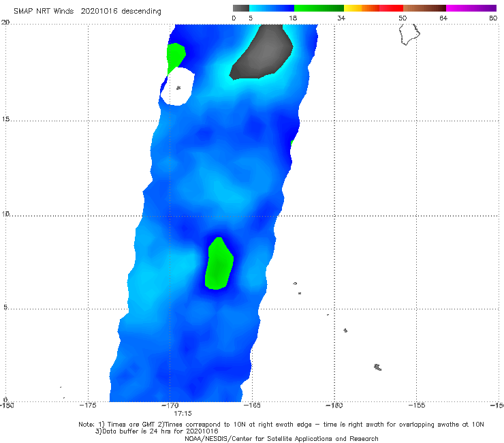Click the longitude axis label "-165"
Screen dimensions: 504x443
pyautogui.click(x=252, y=406)
